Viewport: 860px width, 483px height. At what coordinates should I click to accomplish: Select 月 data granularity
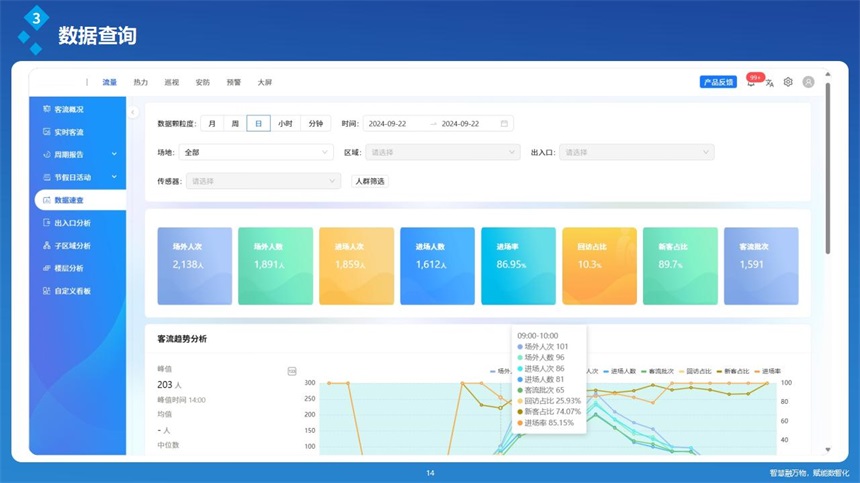click(x=211, y=124)
